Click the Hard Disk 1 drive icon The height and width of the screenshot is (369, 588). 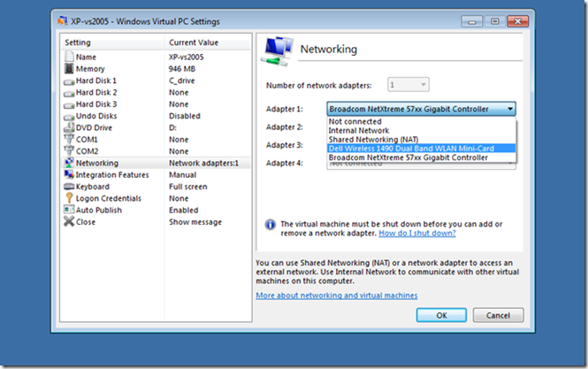69,81
